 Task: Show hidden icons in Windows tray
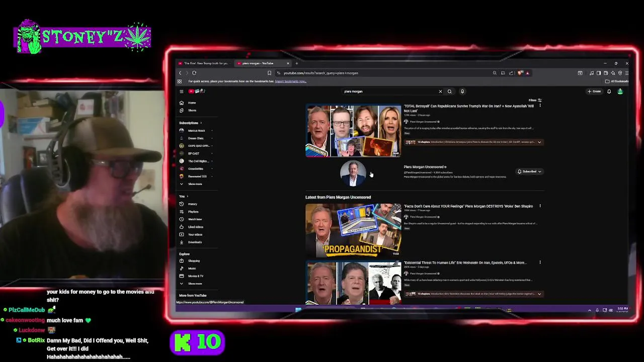[589, 310]
